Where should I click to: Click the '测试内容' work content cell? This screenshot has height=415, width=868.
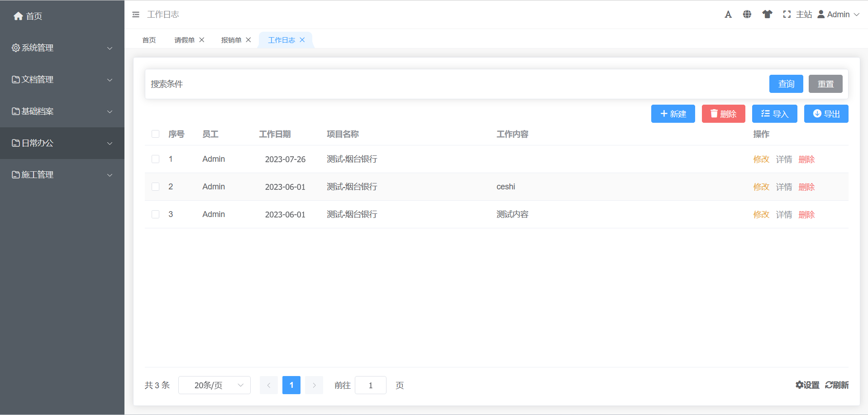(x=512, y=214)
